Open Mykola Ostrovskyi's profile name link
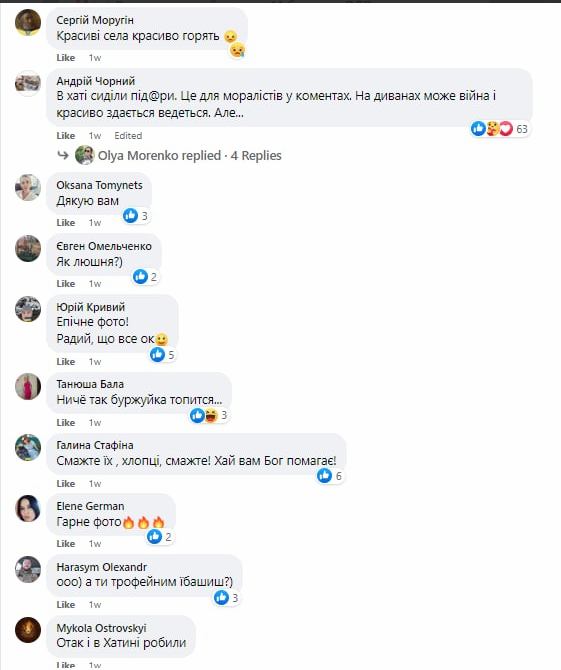The image size is (561, 670). pos(101,628)
